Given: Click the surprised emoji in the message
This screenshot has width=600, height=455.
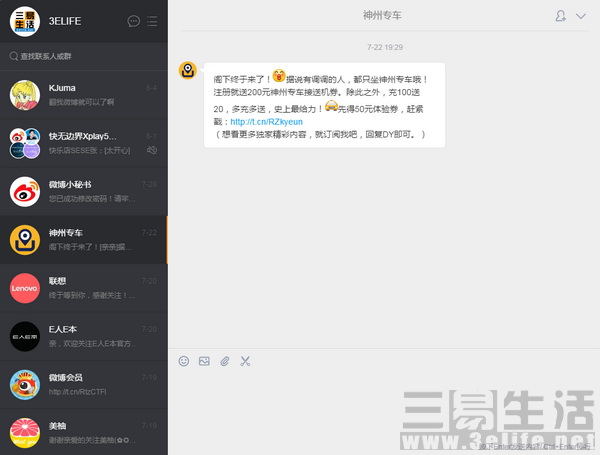Looking at the screenshot, I should pos(279,76).
